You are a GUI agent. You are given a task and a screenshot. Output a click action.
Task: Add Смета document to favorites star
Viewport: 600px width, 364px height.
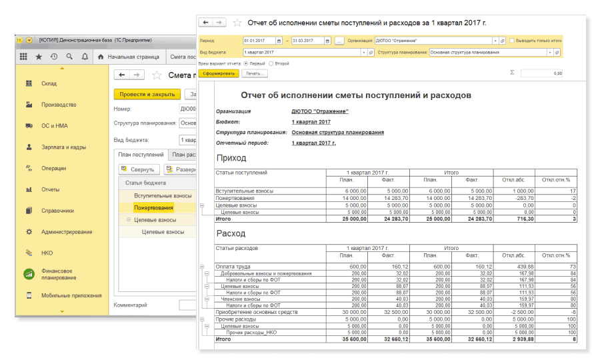pos(157,75)
